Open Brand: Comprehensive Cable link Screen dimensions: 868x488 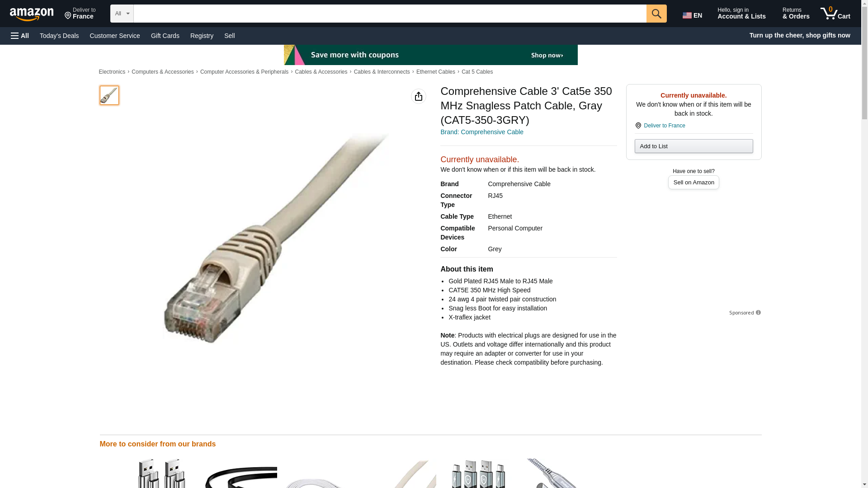(482, 132)
